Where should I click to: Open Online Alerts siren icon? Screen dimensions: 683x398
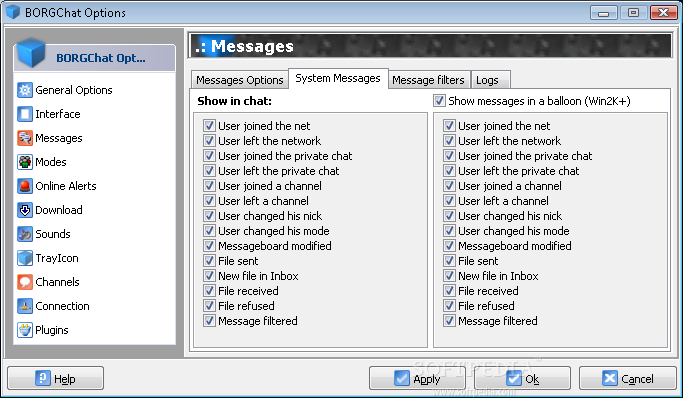click(x=25, y=186)
